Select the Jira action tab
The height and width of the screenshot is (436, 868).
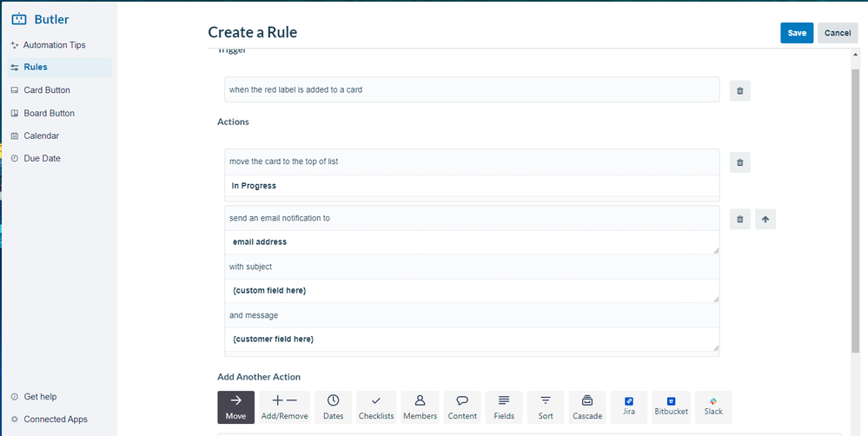[x=629, y=407]
